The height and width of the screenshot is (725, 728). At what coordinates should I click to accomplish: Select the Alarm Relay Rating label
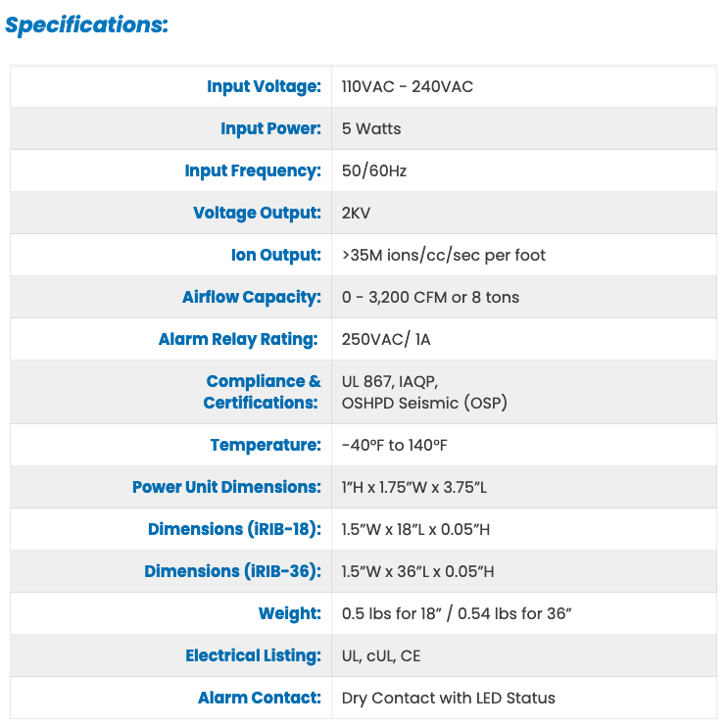pos(238,339)
